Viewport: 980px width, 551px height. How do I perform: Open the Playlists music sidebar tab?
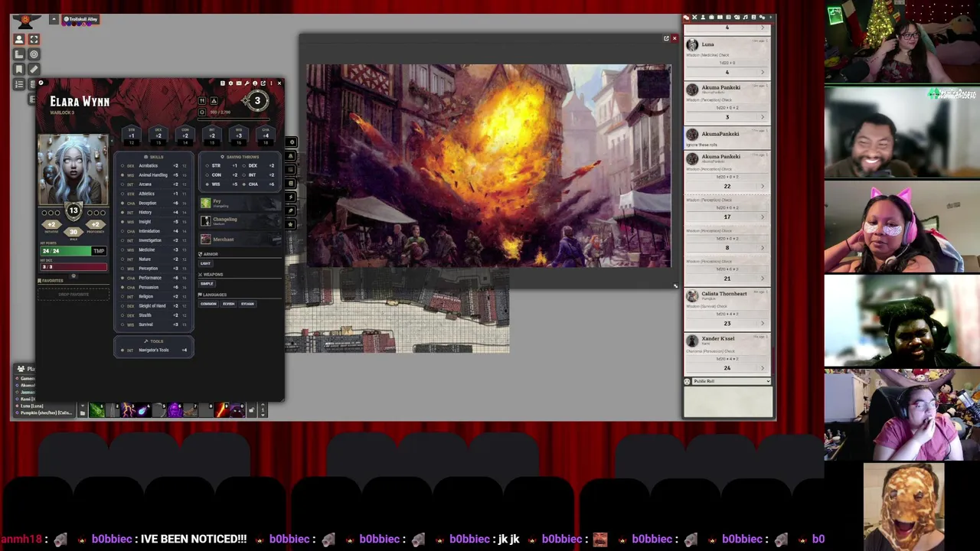tap(745, 18)
